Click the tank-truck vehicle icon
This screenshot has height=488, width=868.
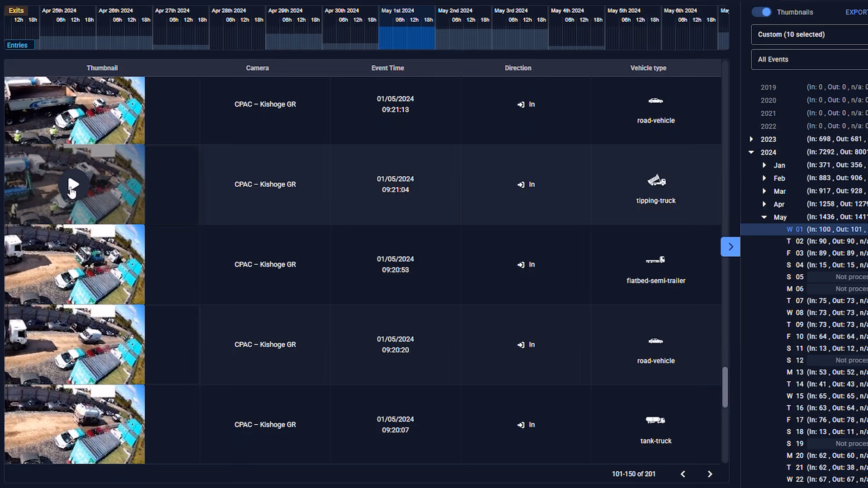coord(656,420)
